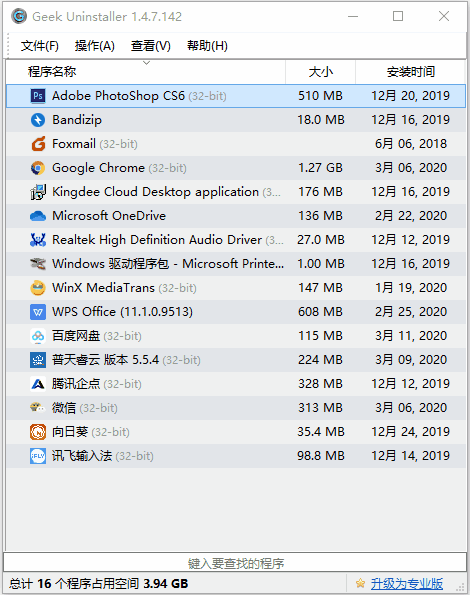Image resolution: width=470 pixels, height=595 pixels.
Task: Focus the 键入要查找的程序 search field
Action: pos(235,563)
